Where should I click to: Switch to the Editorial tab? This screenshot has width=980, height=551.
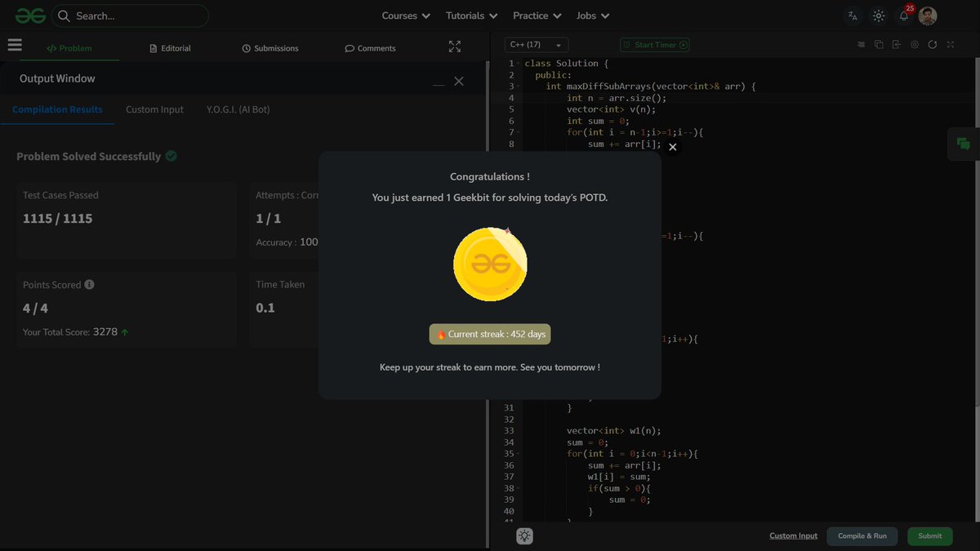pos(171,48)
